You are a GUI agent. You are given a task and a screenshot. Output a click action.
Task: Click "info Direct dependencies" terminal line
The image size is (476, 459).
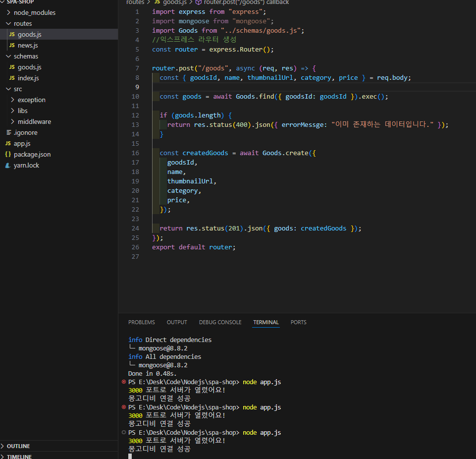[x=170, y=340]
